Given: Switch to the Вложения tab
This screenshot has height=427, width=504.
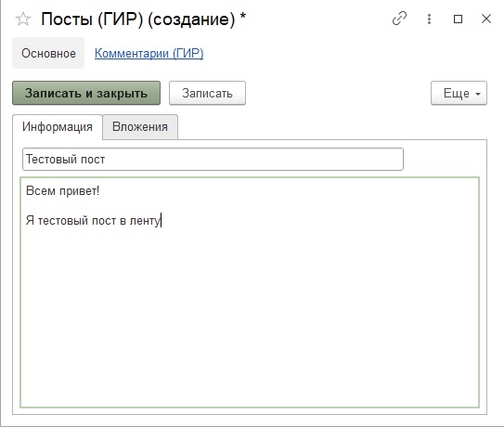Looking at the screenshot, I should click(x=140, y=127).
